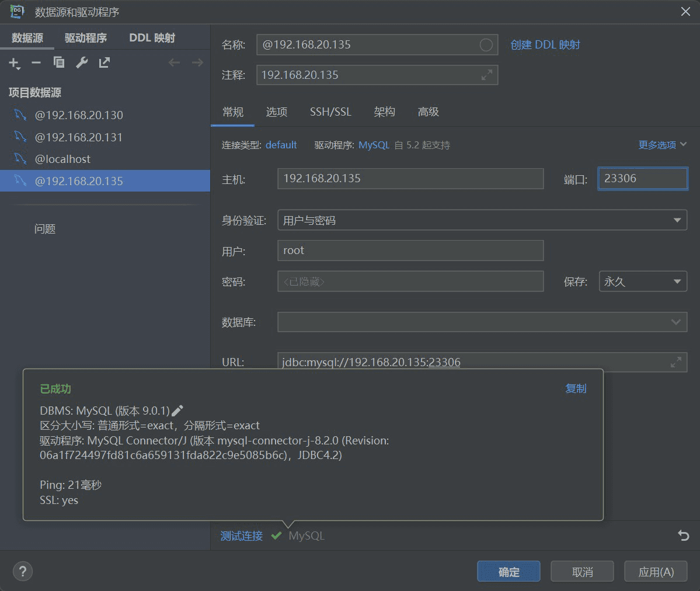Click the edit pencil next to DBMS version
Screen dimensions: 700x591
[177, 411]
